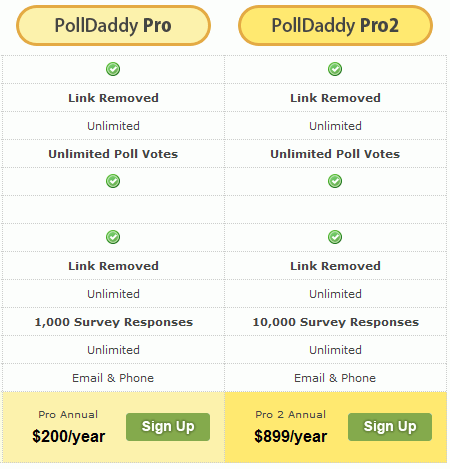This screenshot has height=469, width=450.
Task: Click 1,000 Survey Responses in Pro column
Action: point(114,322)
